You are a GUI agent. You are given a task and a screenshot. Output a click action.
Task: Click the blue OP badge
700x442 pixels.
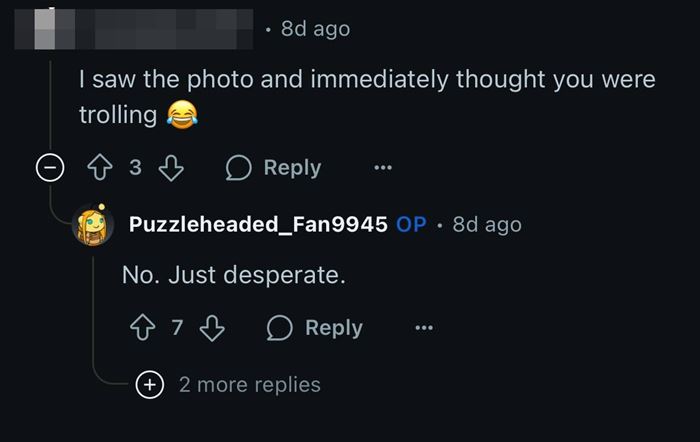(411, 224)
